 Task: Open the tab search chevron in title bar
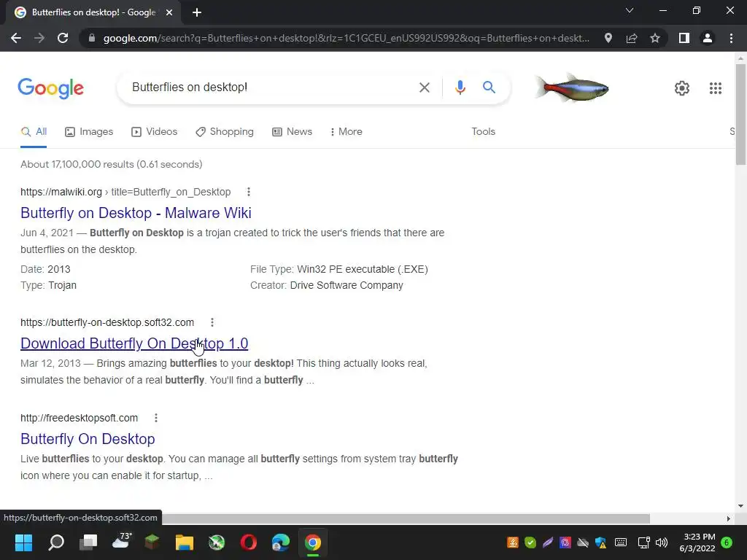[x=630, y=10]
